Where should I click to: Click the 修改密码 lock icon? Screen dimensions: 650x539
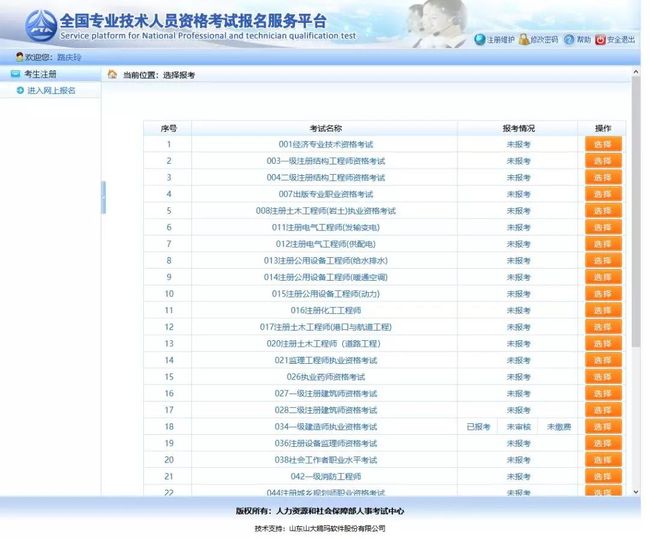tap(524, 39)
